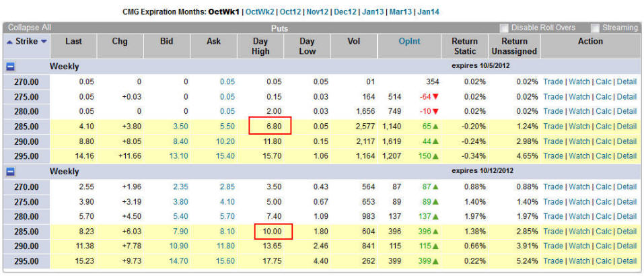This screenshot has height=276, width=644.
Task: Click the green up arrow beside 150
Action: tap(435, 156)
